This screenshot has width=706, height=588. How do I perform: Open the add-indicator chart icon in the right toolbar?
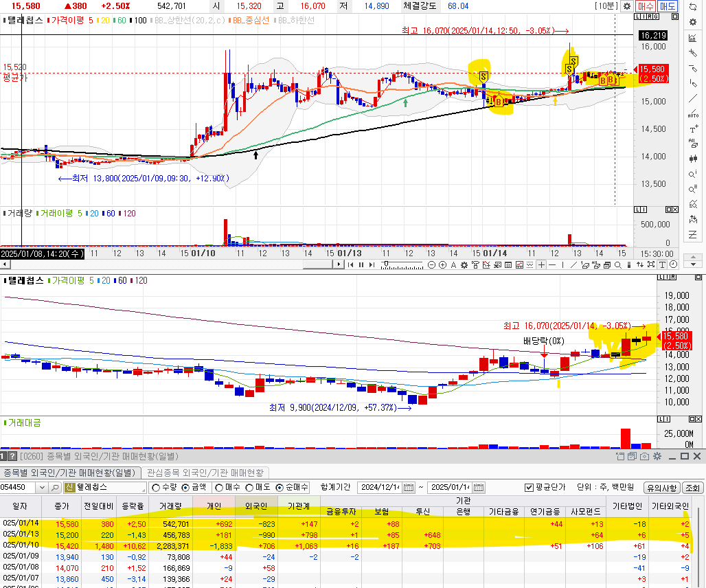coord(693,38)
